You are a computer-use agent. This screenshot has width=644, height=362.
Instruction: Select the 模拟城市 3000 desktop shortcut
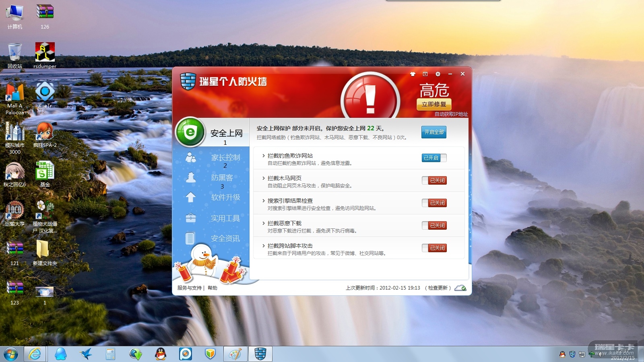pyautogui.click(x=15, y=138)
